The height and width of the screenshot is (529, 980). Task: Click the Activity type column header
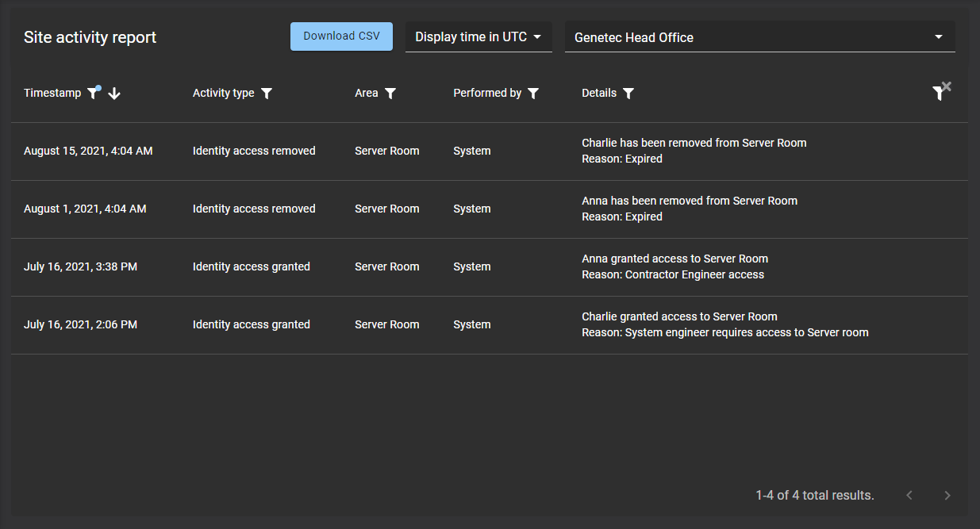(223, 94)
